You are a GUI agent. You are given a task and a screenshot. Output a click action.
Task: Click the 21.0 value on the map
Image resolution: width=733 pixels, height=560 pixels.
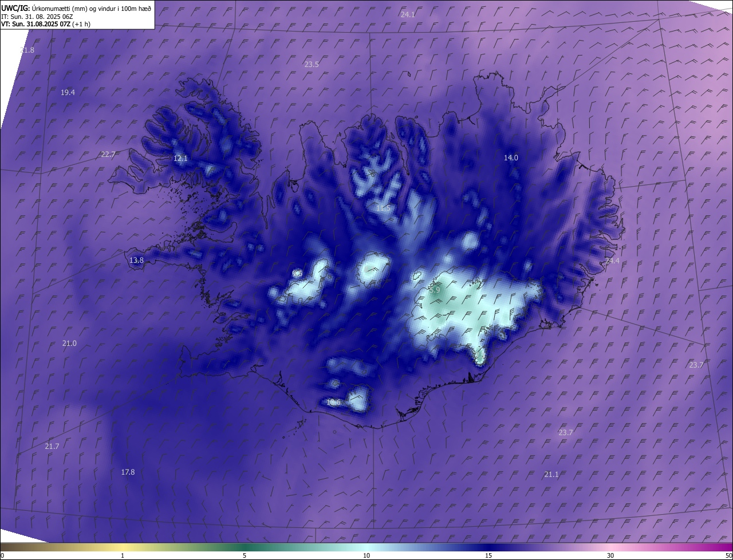(69, 344)
